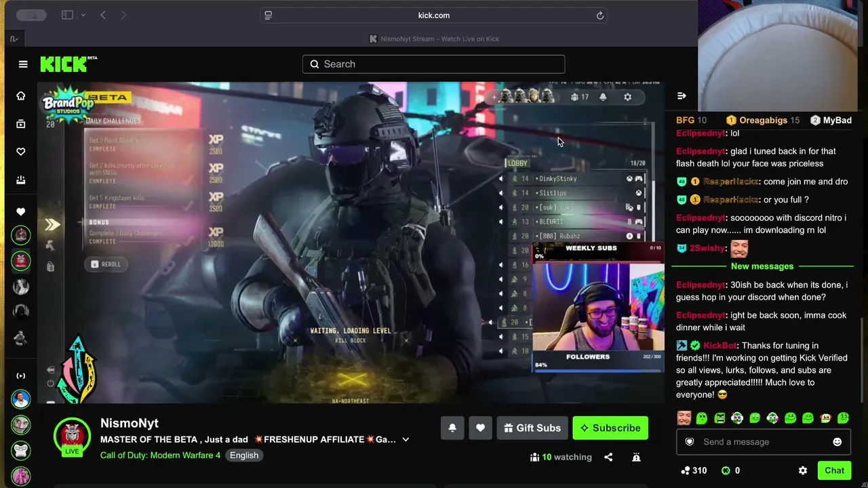Collapse the chat panel with the arrow icon

[682, 96]
